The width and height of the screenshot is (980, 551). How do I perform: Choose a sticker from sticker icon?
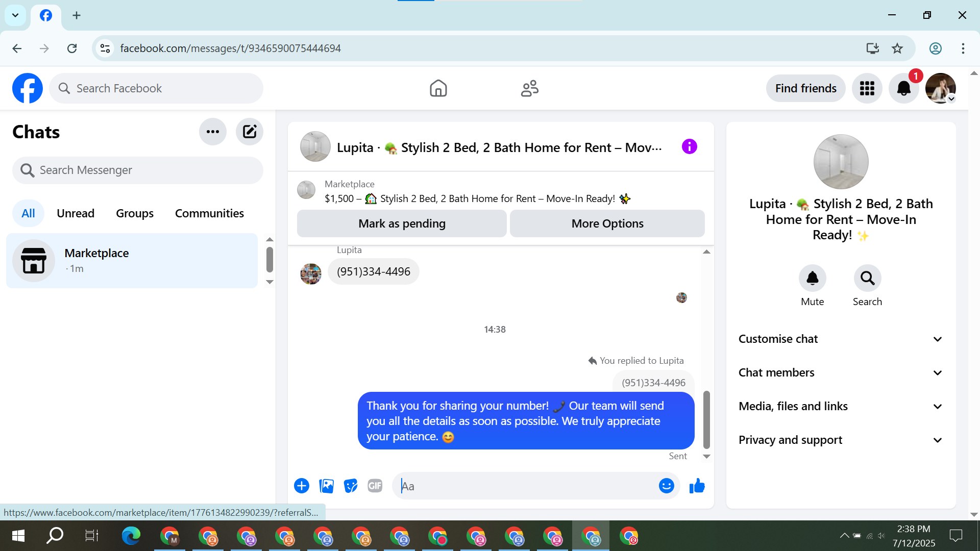(x=351, y=486)
